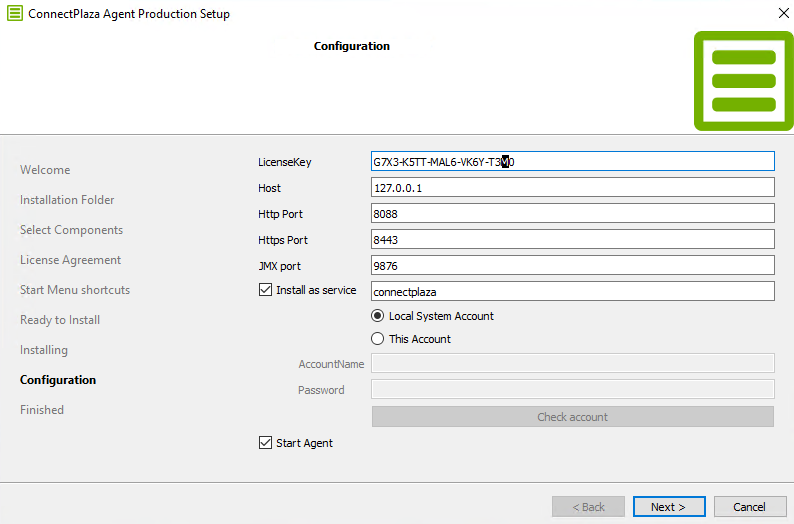Click the disabled AccountName field
This screenshot has height=524, width=794.
[x=573, y=364]
